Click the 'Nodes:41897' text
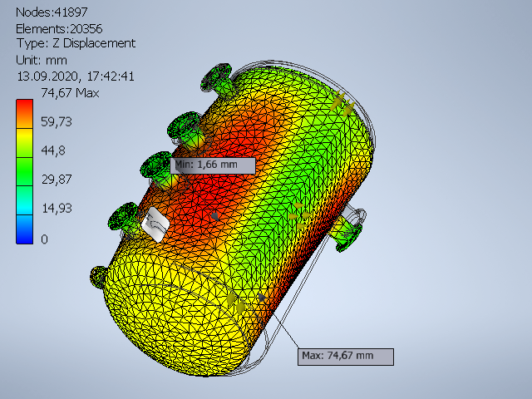Screen dimensions: 532x399 tap(52, 12)
